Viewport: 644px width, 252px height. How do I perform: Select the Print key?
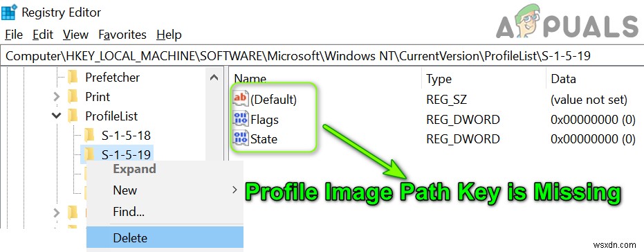coord(98,97)
